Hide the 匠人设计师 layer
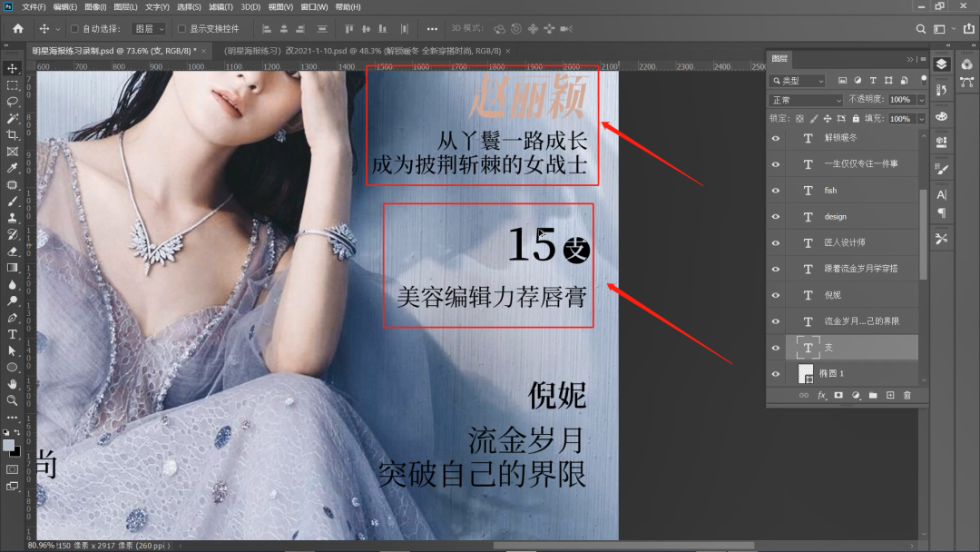The image size is (980, 552). [776, 242]
